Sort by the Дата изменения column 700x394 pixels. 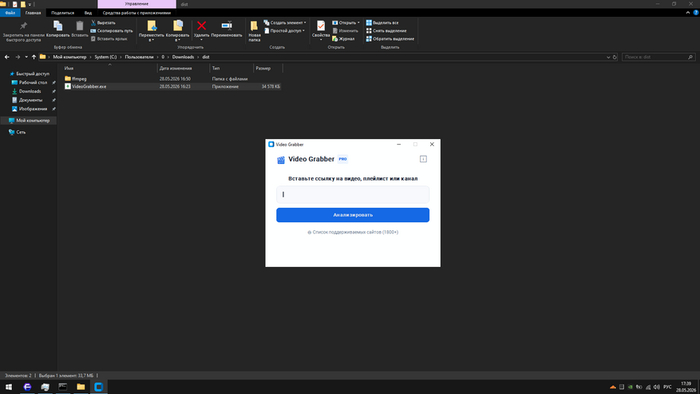pyautogui.click(x=183, y=68)
